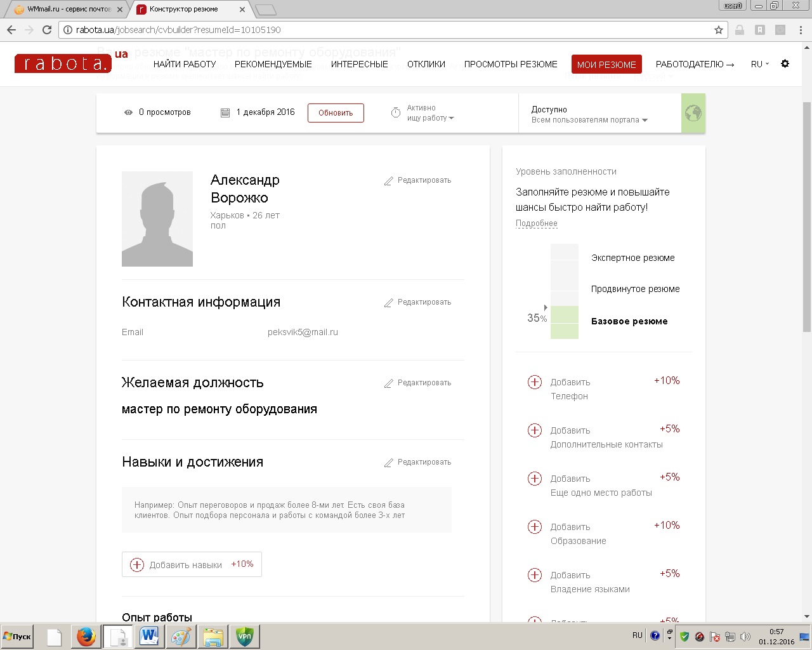Open the VPN app on taskbar
The height and width of the screenshot is (650, 812).
[x=244, y=636]
